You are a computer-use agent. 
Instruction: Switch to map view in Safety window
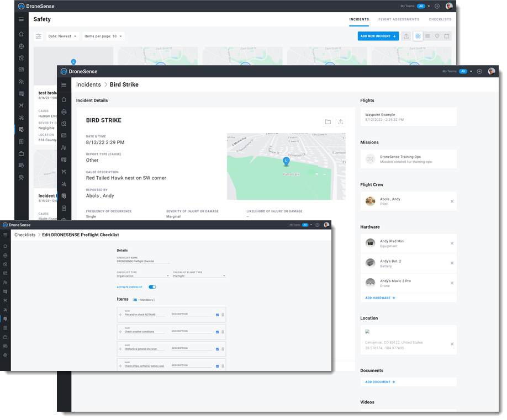(437, 36)
